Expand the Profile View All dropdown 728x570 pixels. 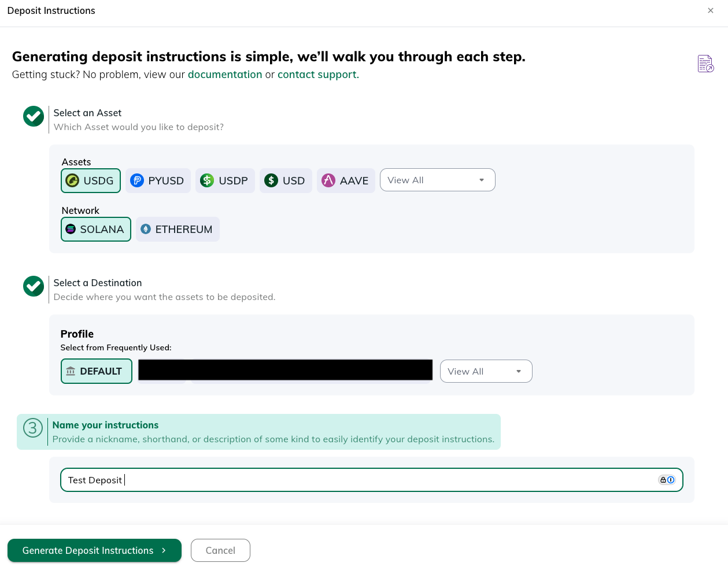pos(486,371)
